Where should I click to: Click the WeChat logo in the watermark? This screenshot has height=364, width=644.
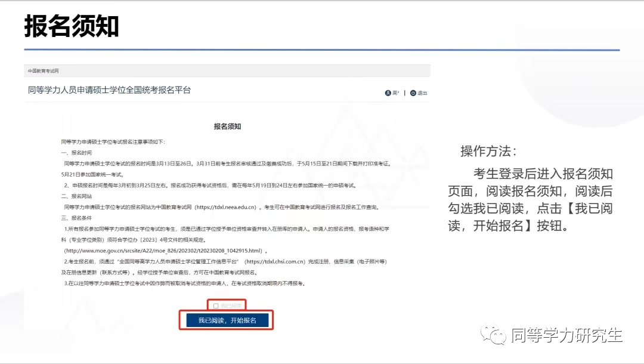coord(494,335)
